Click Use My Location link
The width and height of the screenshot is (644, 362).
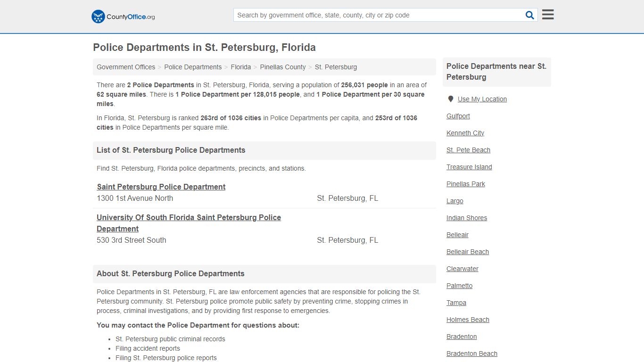tap(482, 99)
